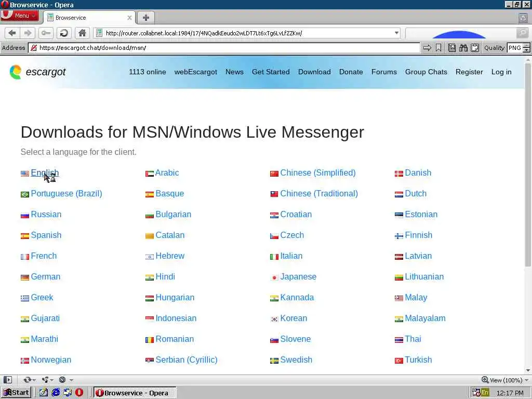Viewport: 532px width, 399px height.
Task: Open the Forums nav item
Action: pos(384,72)
